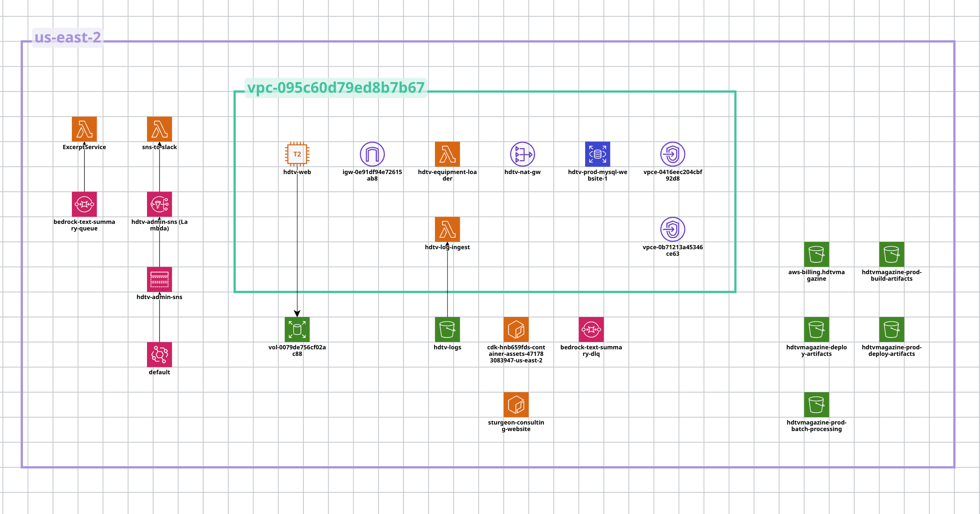Select the hdtv-web EC2 instance icon
The height and width of the screenshot is (514, 980).
coord(297,154)
